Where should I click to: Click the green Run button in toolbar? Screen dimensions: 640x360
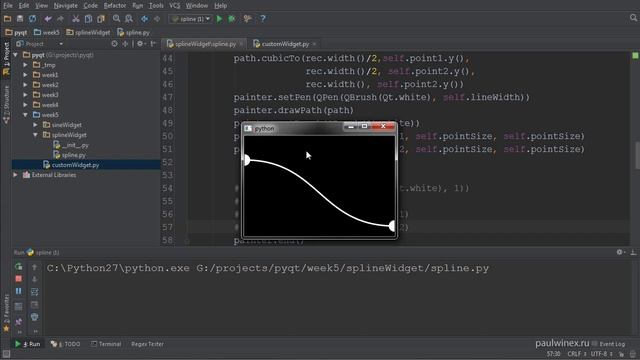[220, 19]
